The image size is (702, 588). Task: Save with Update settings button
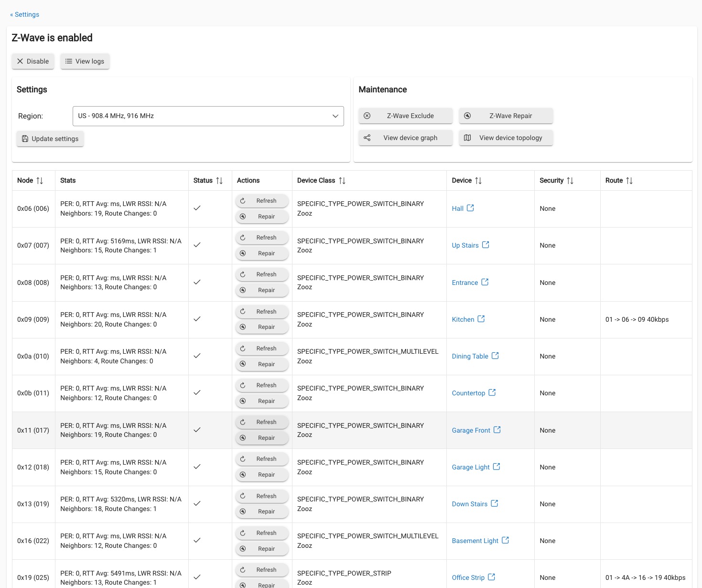50,139
